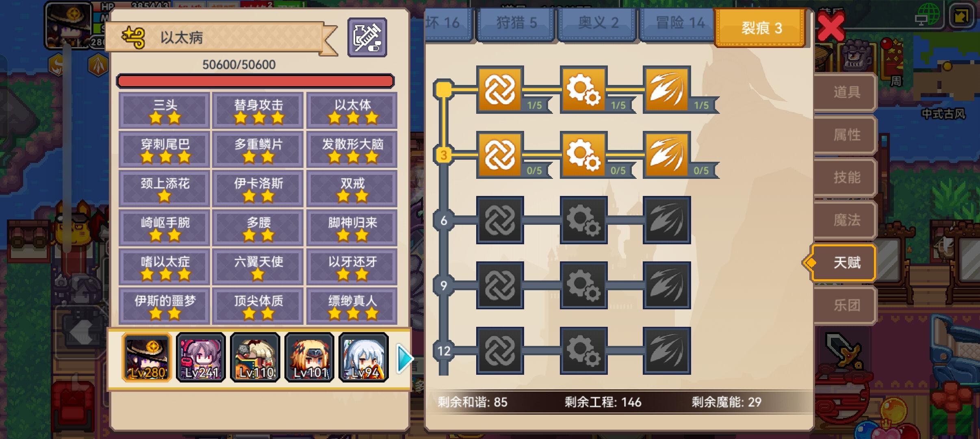
Task: Switch to the 冒险 14 tab
Action: (679, 23)
